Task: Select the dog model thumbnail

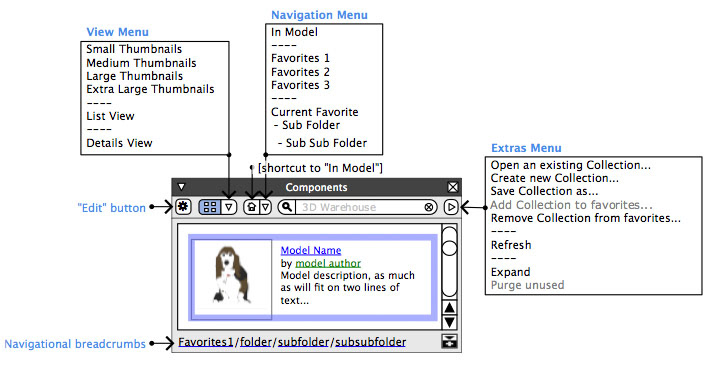Action: point(232,279)
